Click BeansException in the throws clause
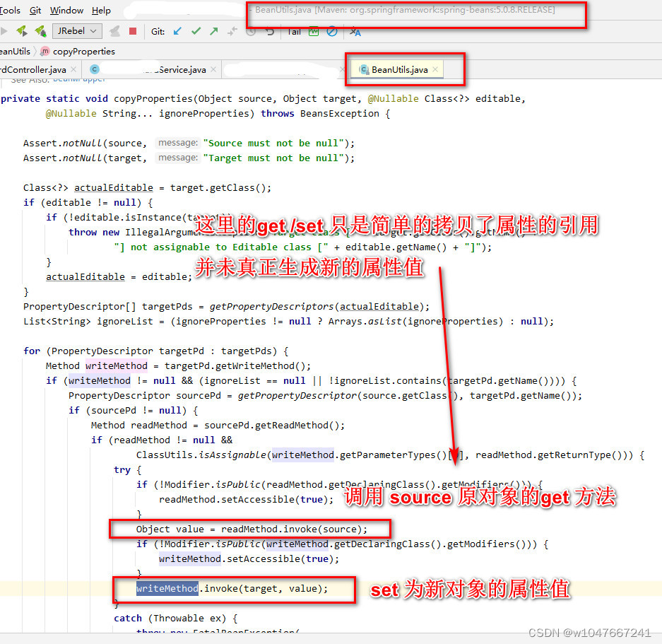This screenshot has height=644, width=662. click(339, 113)
